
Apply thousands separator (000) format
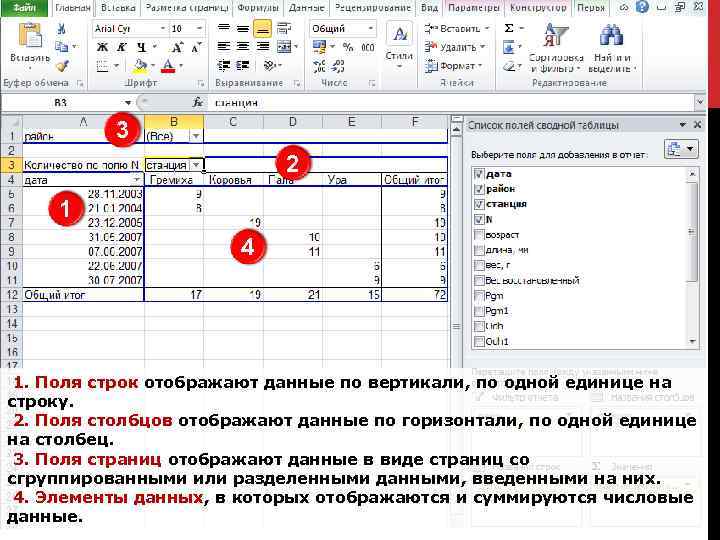[368, 47]
